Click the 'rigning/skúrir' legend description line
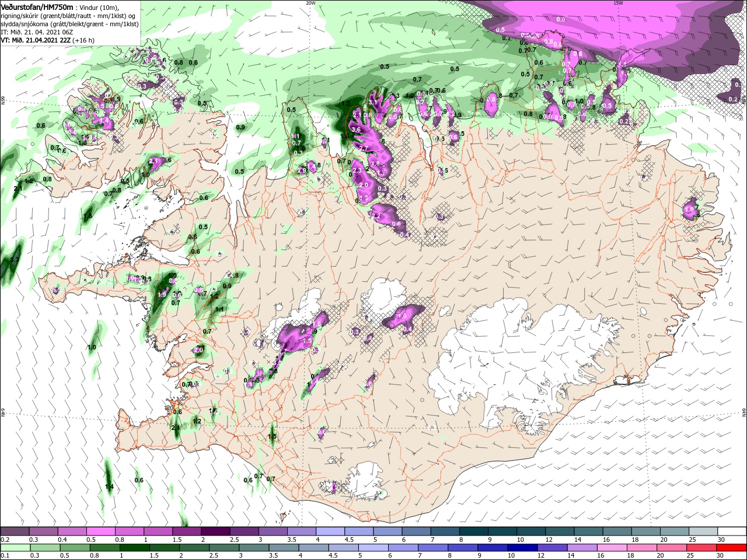The image size is (747, 560). 69,15
